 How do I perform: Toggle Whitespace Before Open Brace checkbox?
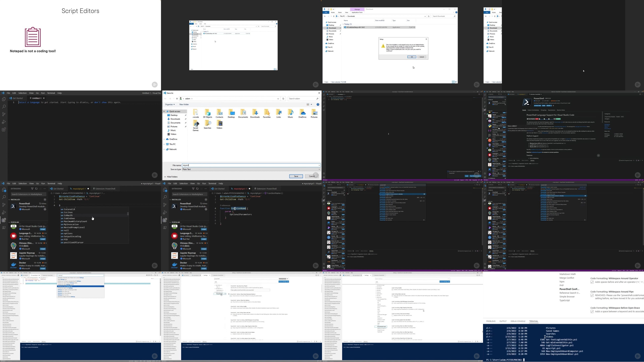(592, 312)
